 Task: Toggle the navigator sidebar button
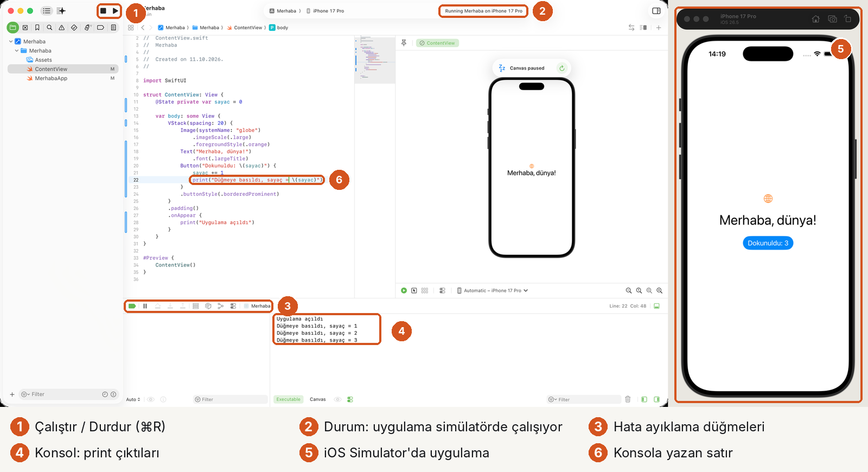[x=47, y=11]
